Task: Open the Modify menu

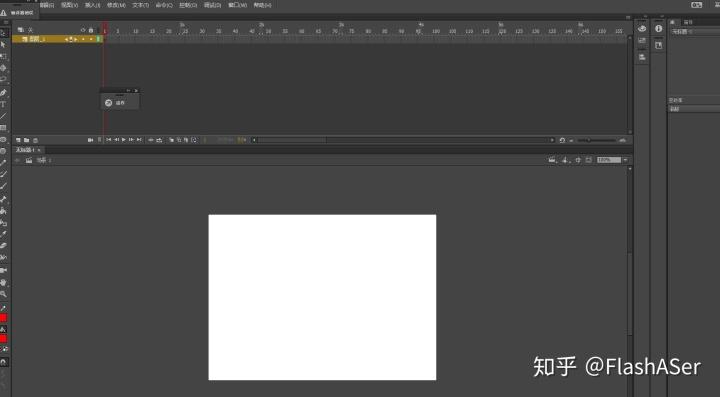Action: click(116, 5)
